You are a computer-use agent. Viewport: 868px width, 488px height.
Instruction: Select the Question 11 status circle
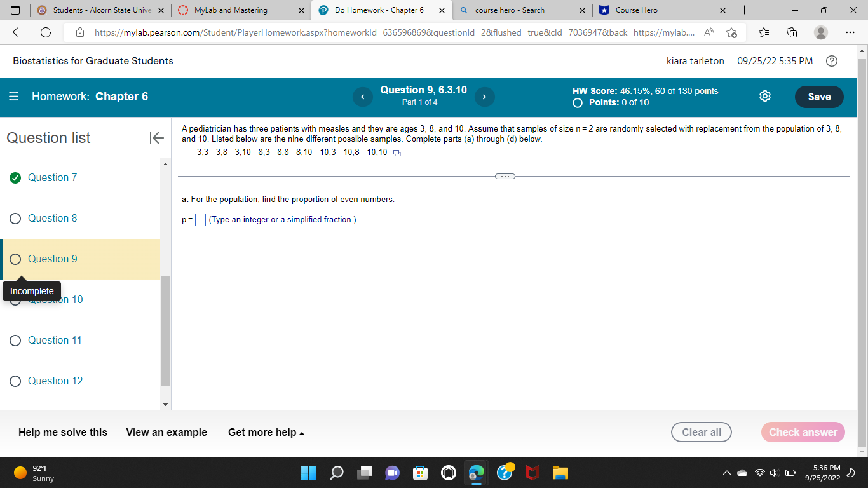(15, 340)
